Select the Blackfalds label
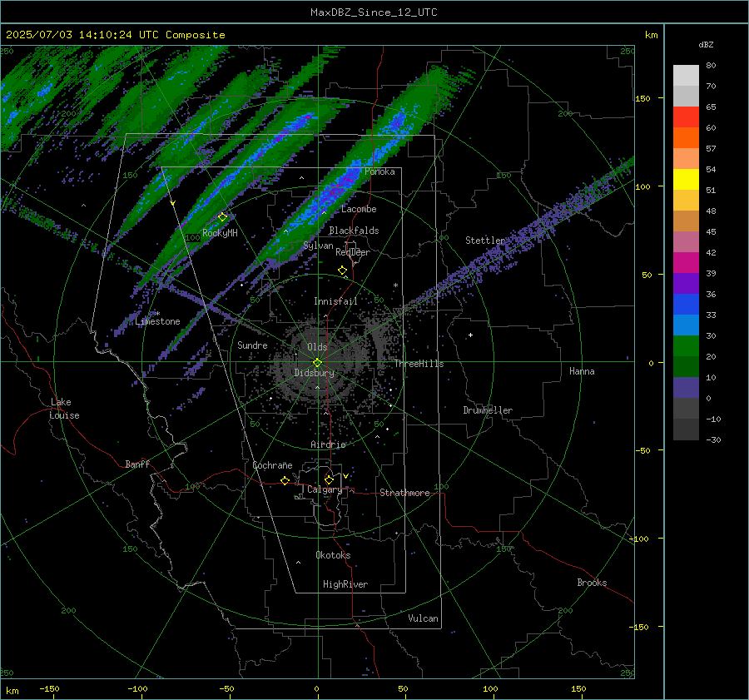 pos(354,231)
